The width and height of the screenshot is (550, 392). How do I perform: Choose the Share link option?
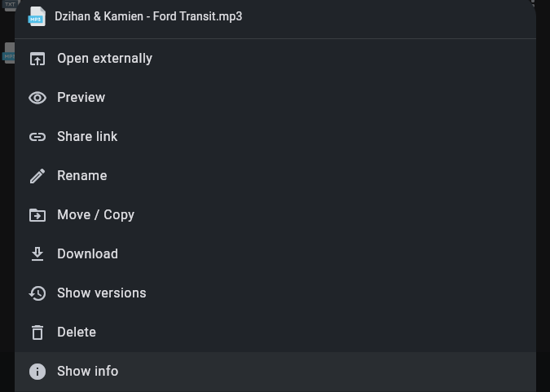pos(275,137)
